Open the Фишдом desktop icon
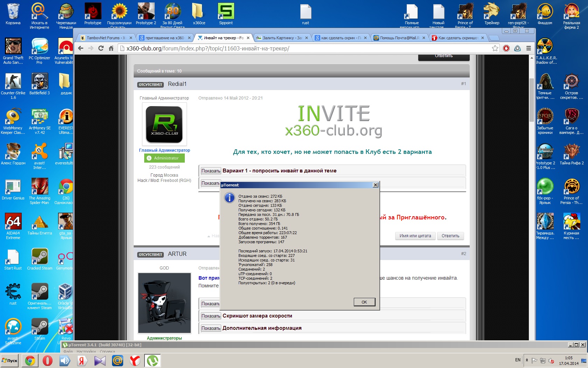The height and width of the screenshot is (368, 588). click(x=545, y=14)
